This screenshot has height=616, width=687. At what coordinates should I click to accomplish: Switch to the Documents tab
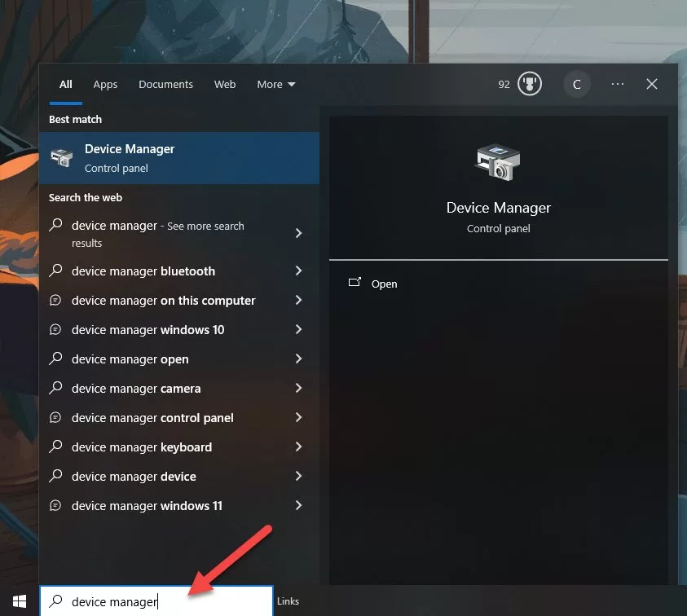pos(165,85)
